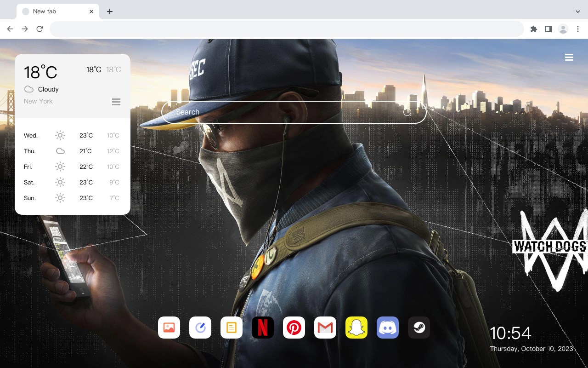Screen dimensions: 588x368
Task: Expand the tab search chevron in title bar
Action: pos(578,11)
